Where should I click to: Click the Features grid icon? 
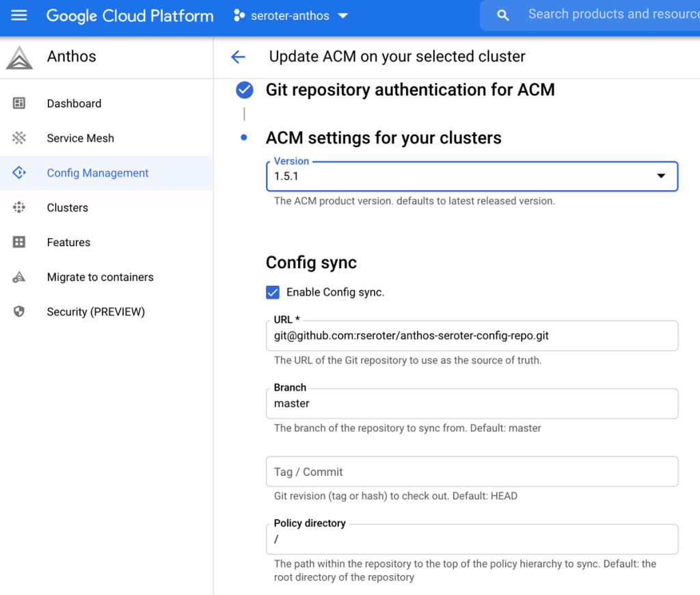pos(19,242)
